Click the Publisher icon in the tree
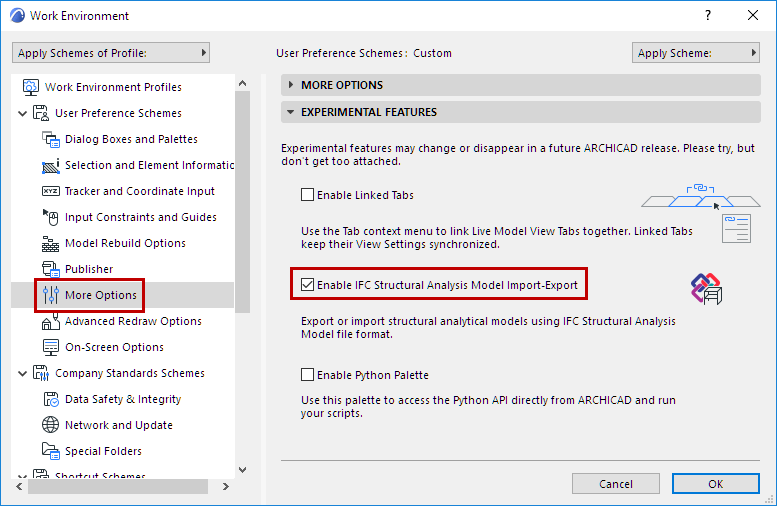Viewport: 777px width, 506px height. (x=50, y=269)
